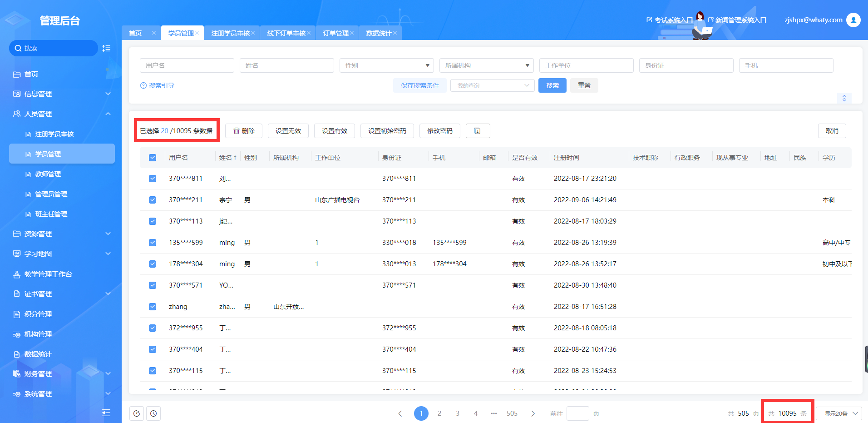Click the 保存搜索条件 button
This screenshot has width=868, height=423.
[420, 85]
